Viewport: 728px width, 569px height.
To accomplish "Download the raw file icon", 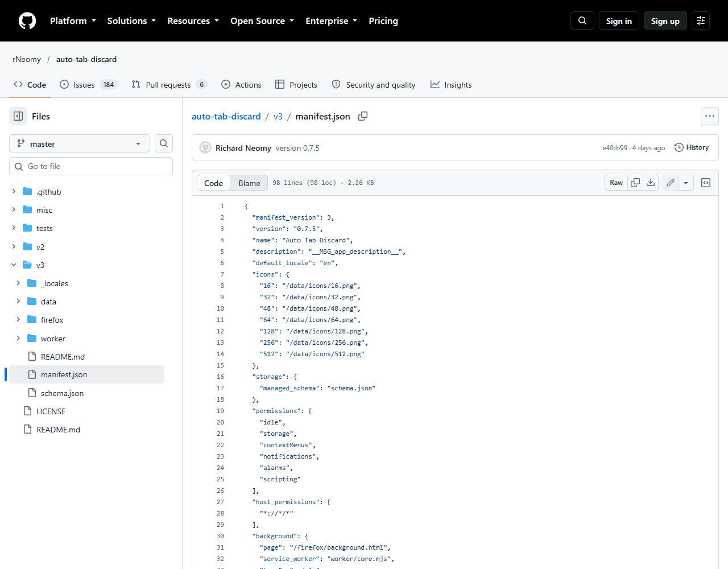I will pos(651,183).
